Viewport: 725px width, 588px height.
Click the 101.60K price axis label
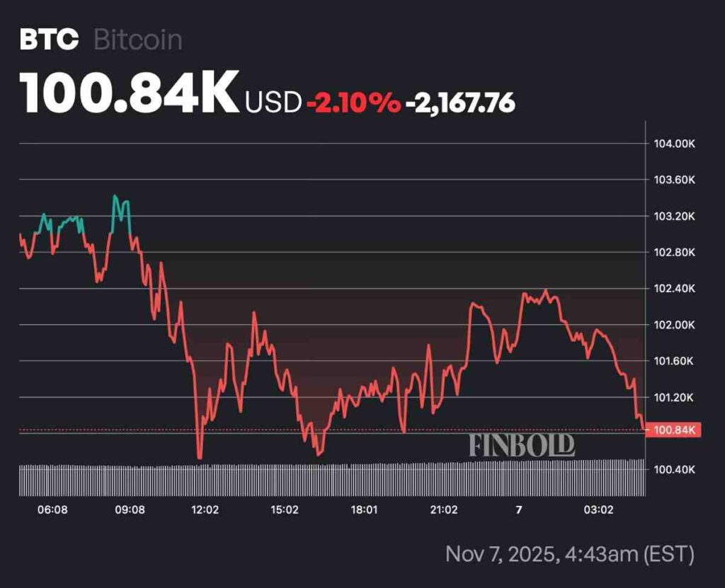tap(674, 362)
